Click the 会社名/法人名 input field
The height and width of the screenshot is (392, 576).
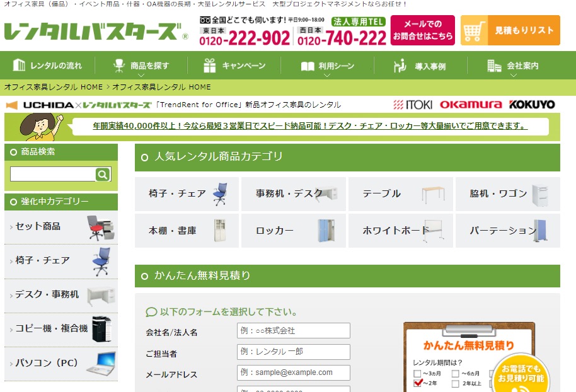pos(294,331)
